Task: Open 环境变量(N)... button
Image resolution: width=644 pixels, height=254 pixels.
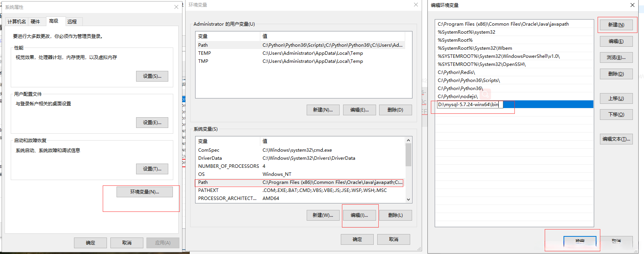Action: [145, 192]
